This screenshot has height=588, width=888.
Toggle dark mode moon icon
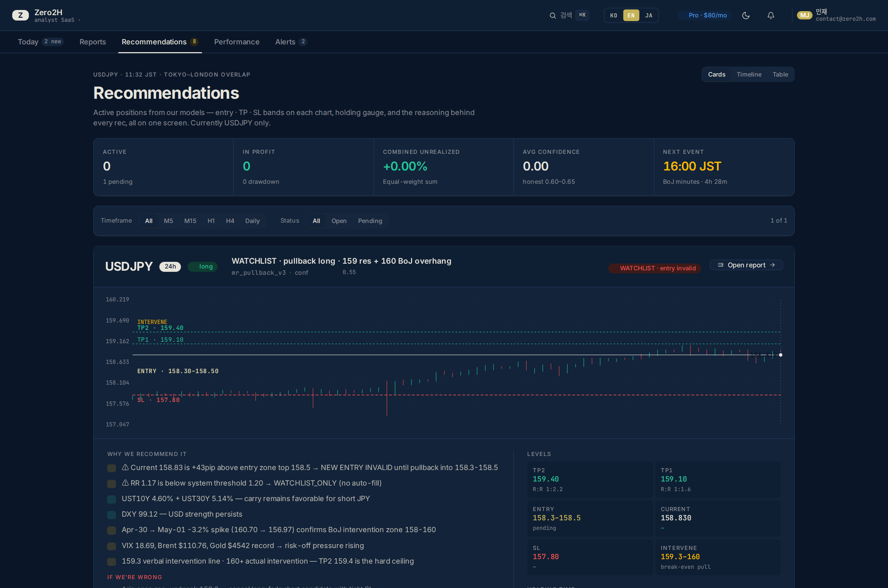click(746, 16)
